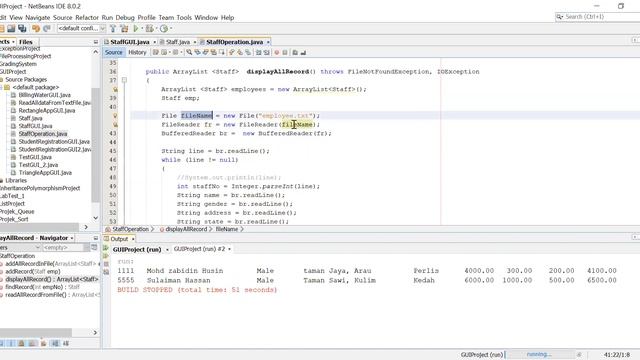This screenshot has width=640, height=360.
Task: Click the Undo toolbar icon
Action: (36, 28)
